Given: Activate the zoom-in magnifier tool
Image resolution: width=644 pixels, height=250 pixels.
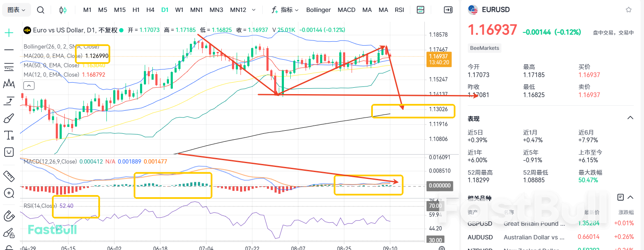Looking at the screenshot, I should coord(9,193).
